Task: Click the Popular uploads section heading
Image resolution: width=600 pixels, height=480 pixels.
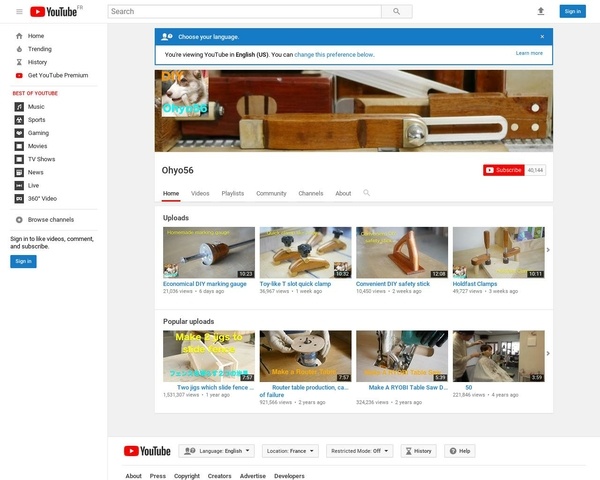Action: pos(189,322)
